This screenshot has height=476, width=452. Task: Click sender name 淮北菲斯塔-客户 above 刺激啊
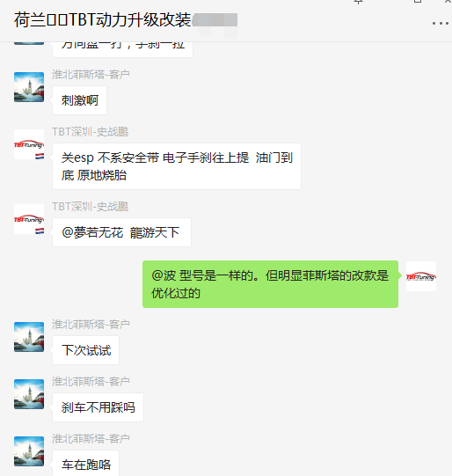tap(91, 75)
